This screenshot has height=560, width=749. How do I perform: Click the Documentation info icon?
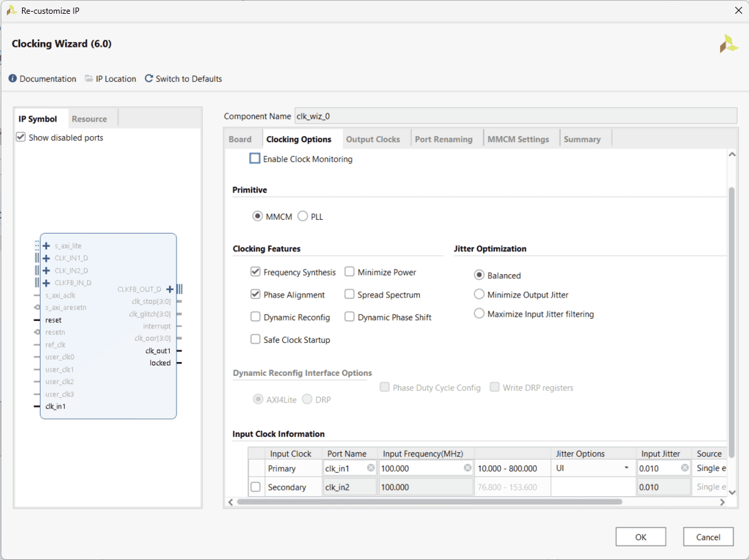tap(12, 79)
